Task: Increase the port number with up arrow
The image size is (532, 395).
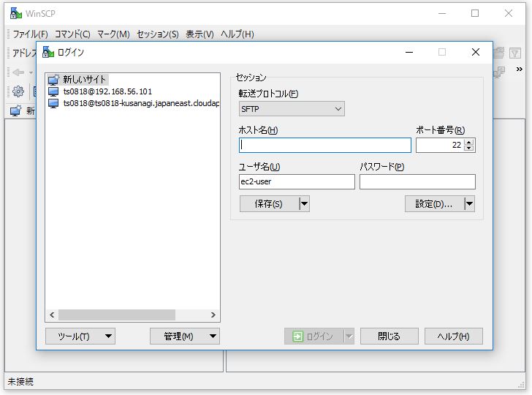Action: click(469, 143)
